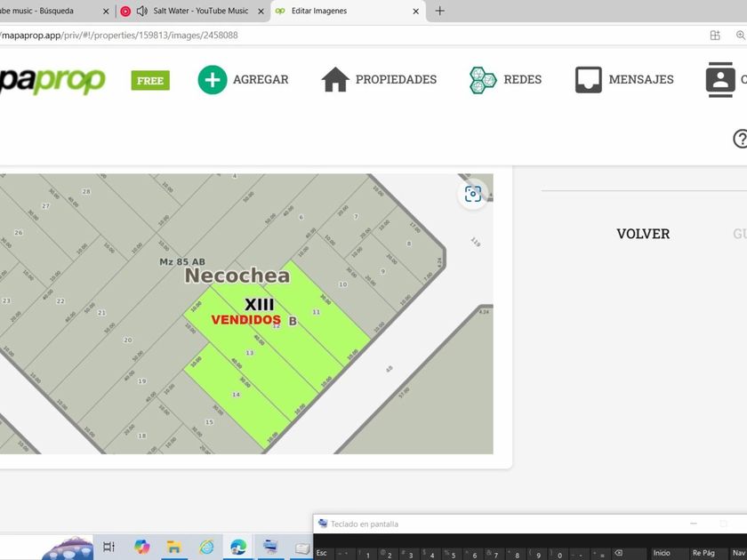The height and width of the screenshot is (560, 747).
Task: Click the browser zoom magnifier icon
Action: click(741, 36)
